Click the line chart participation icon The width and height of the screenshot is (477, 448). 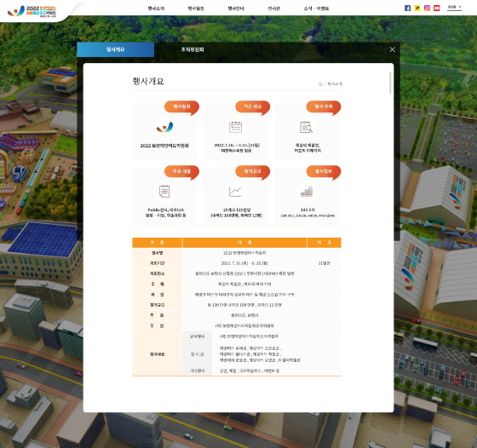click(235, 192)
